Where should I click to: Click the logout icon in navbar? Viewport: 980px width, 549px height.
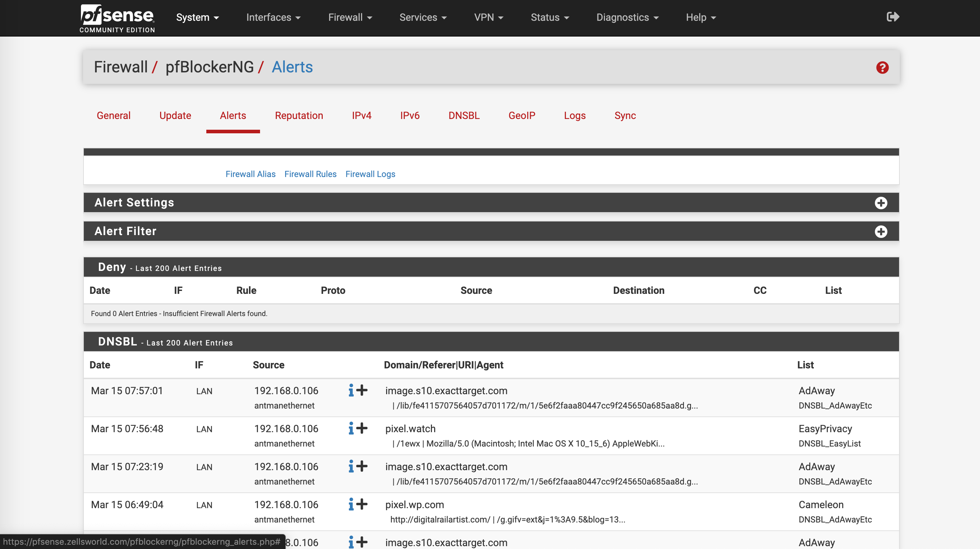893,17
